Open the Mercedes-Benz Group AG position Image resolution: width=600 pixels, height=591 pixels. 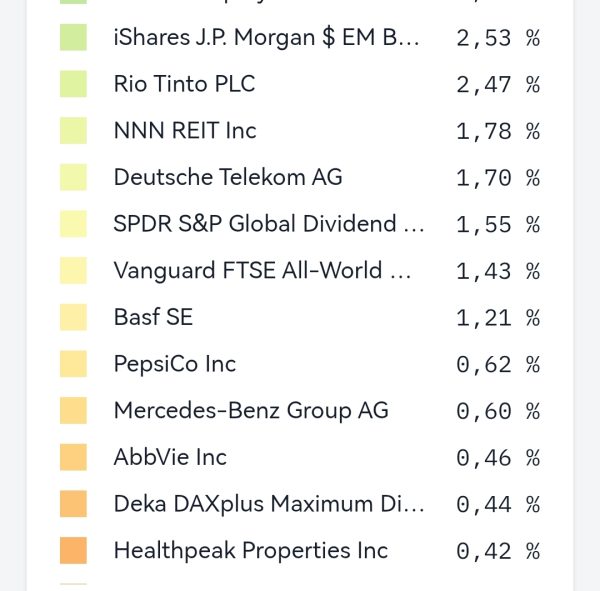(x=251, y=410)
